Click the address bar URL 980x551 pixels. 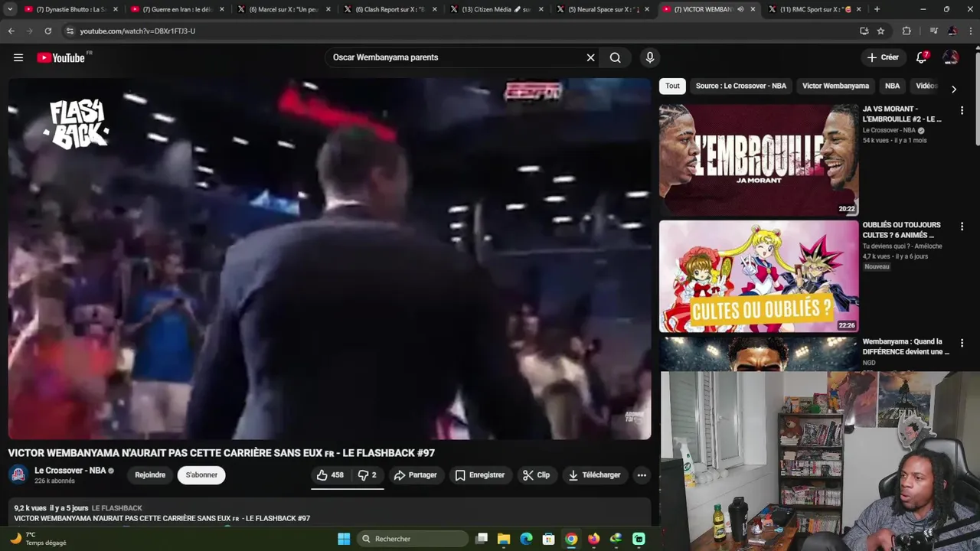point(138,31)
